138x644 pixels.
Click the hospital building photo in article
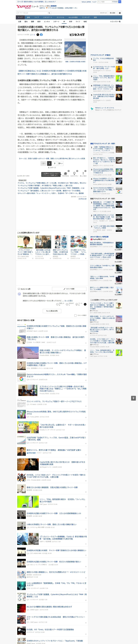coord(75,49)
